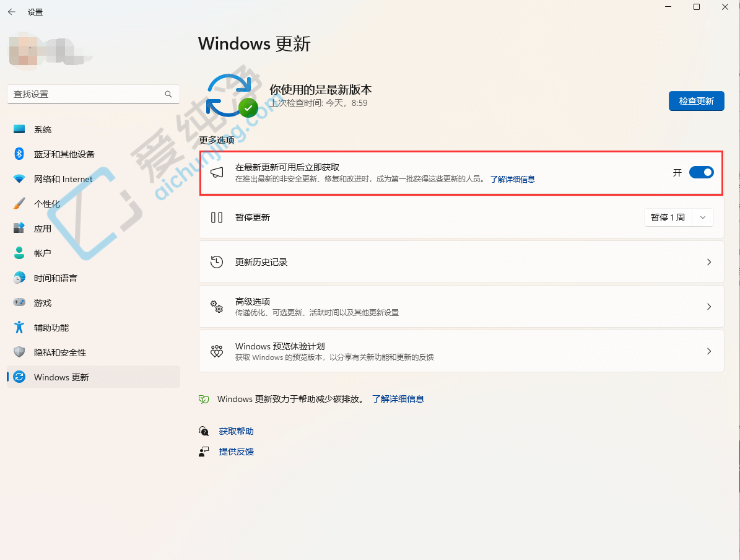Select the 系统 icon in the sidebar
Image resolution: width=740 pixels, height=560 pixels.
17,129
